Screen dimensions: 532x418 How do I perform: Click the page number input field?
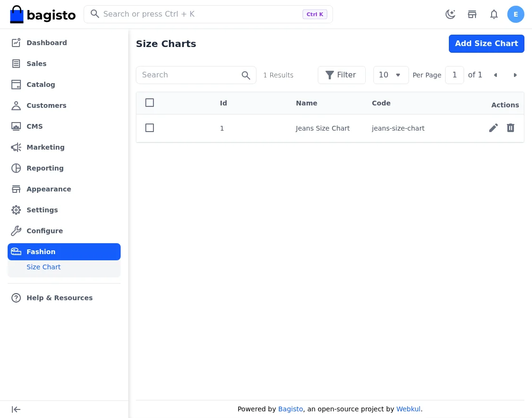pyautogui.click(x=454, y=75)
